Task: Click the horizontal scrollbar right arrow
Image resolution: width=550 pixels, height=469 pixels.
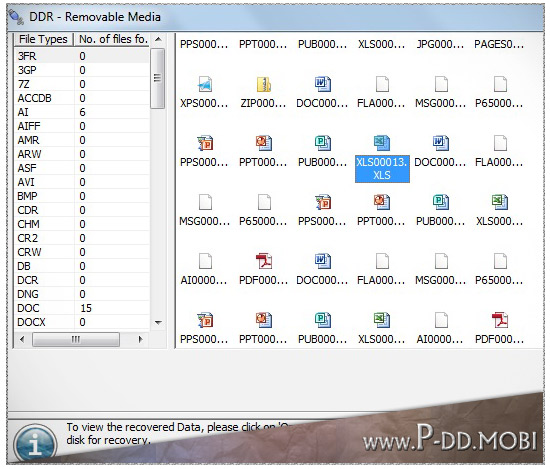Action: point(140,339)
